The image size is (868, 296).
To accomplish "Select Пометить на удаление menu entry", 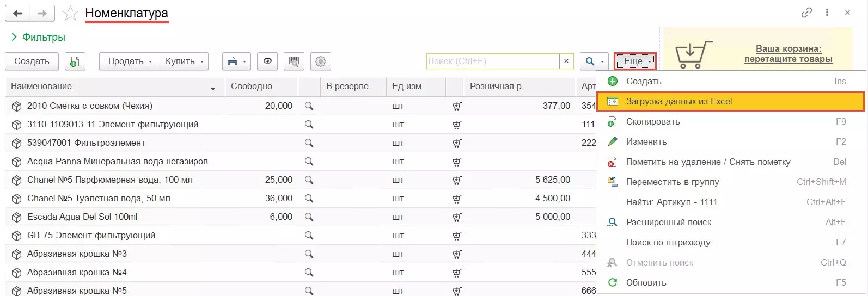I will click(708, 162).
